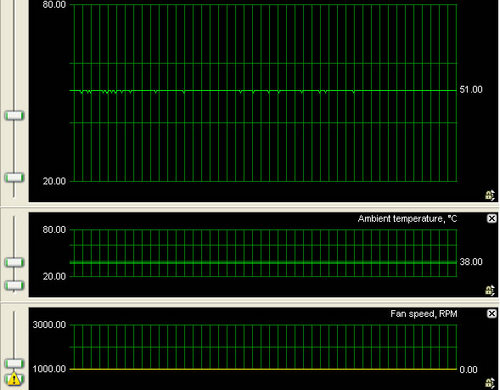Click the 20.00 lower limit on the Ambient graph
The image size is (500, 390).
coord(54,276)
